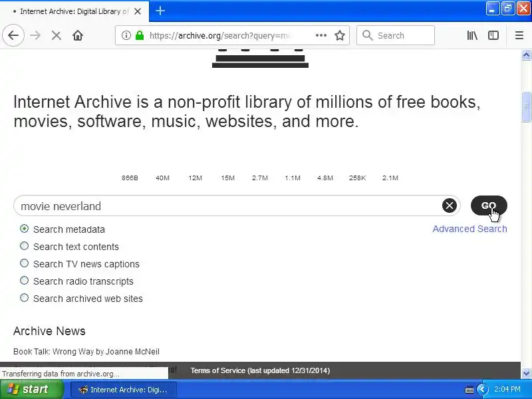Click the 1.1M count label
The height and width of the screenshot is (399, 532).
(293, 178)
